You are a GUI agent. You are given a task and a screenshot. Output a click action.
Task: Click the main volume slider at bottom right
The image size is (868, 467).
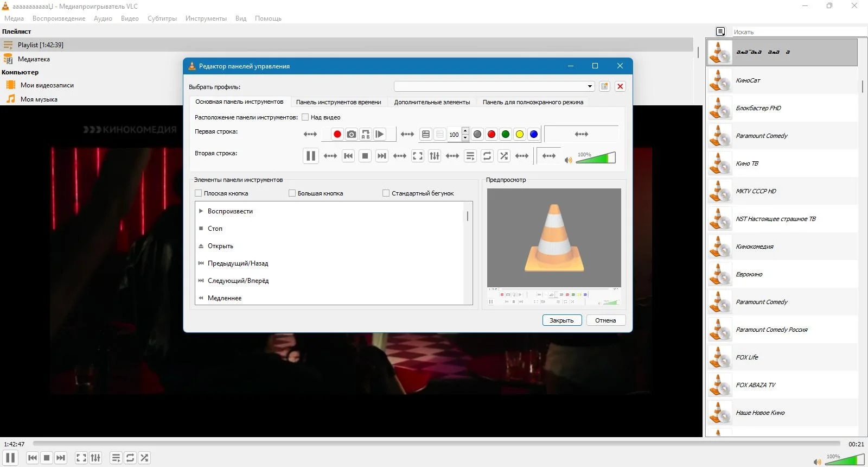[845, 460]
